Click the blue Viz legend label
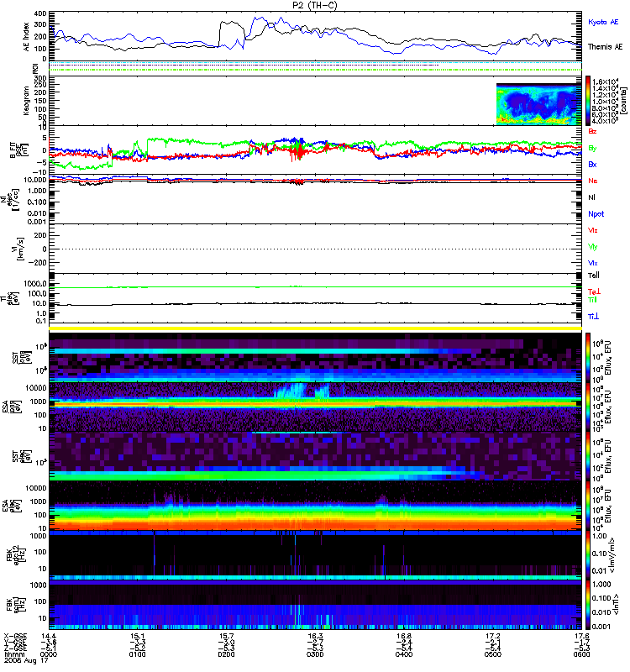 tap(592, 263)
